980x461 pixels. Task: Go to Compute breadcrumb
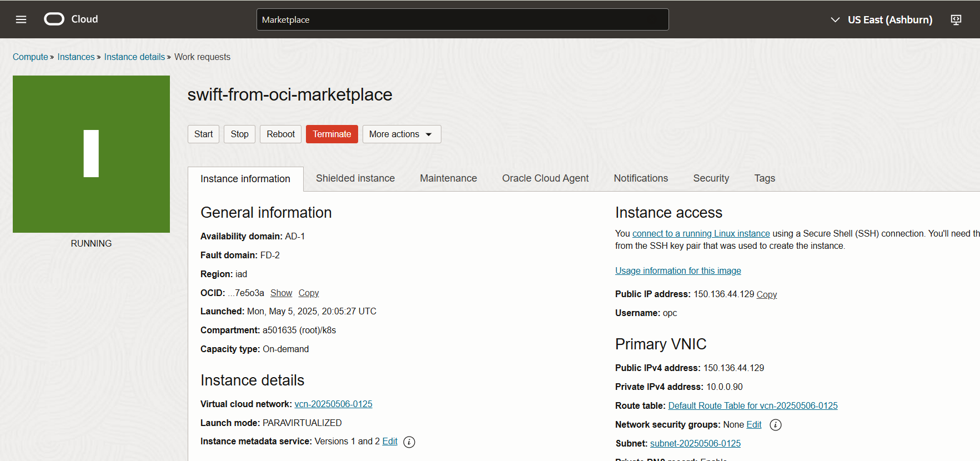point(31,57)
